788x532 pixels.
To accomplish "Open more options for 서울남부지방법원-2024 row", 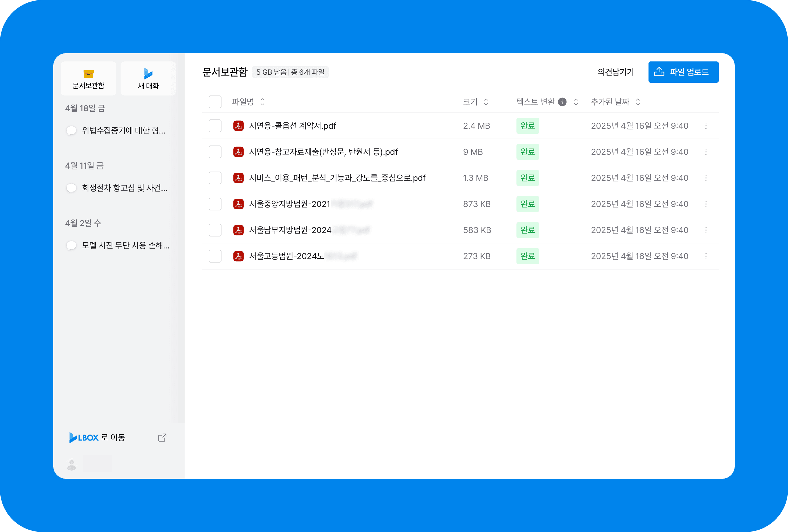I will point(706,230).
